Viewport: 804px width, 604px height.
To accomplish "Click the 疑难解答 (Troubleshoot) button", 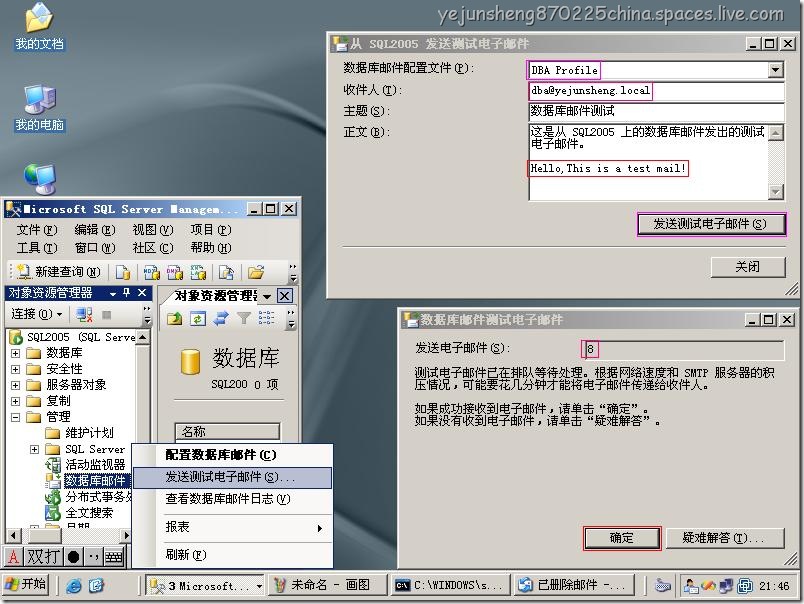I will [x=725, y=538].
